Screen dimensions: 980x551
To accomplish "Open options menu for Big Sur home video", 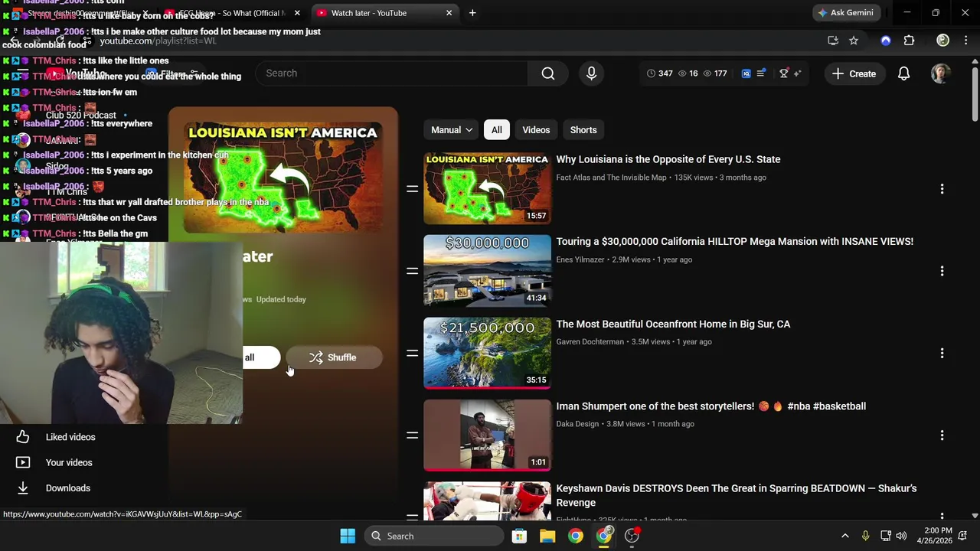I will 942,353.
